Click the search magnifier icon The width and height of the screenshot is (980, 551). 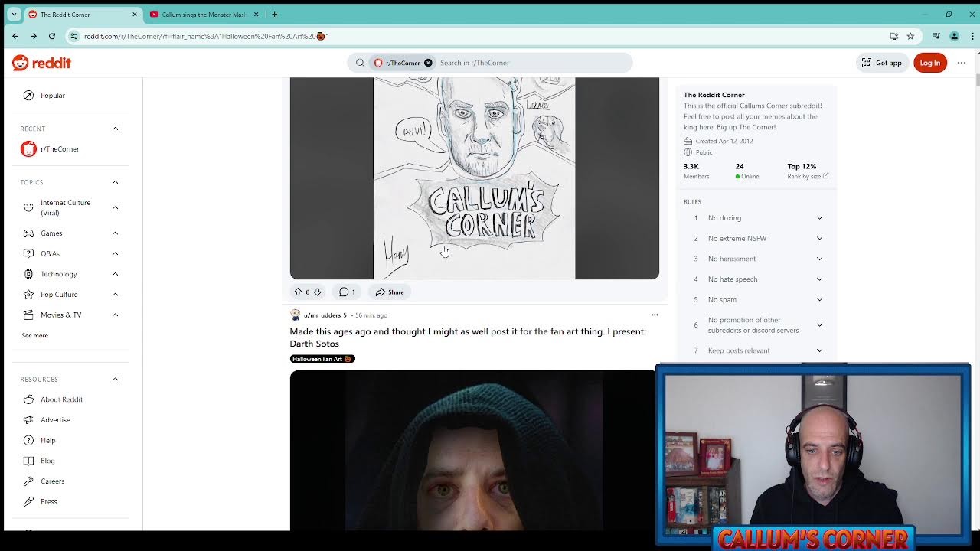(x=360, y=63)
